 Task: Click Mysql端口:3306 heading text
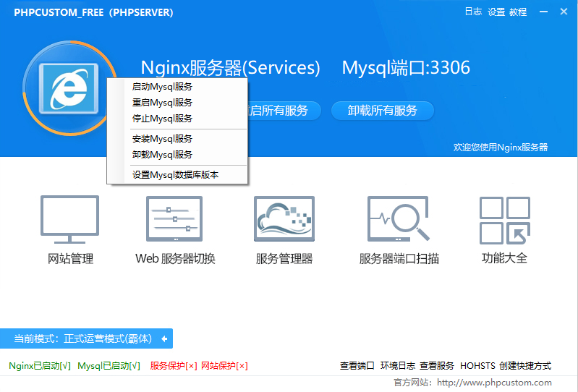coord(406,68)
